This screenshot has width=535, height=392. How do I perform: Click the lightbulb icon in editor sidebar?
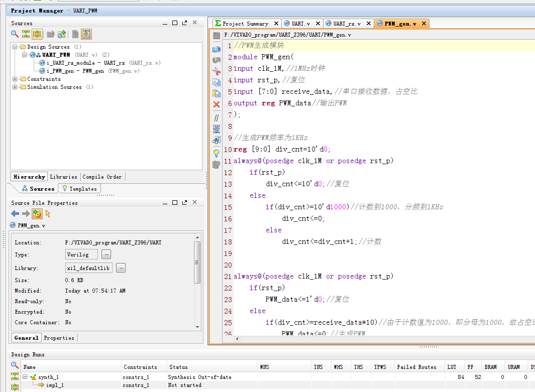[x=217, y=153]
